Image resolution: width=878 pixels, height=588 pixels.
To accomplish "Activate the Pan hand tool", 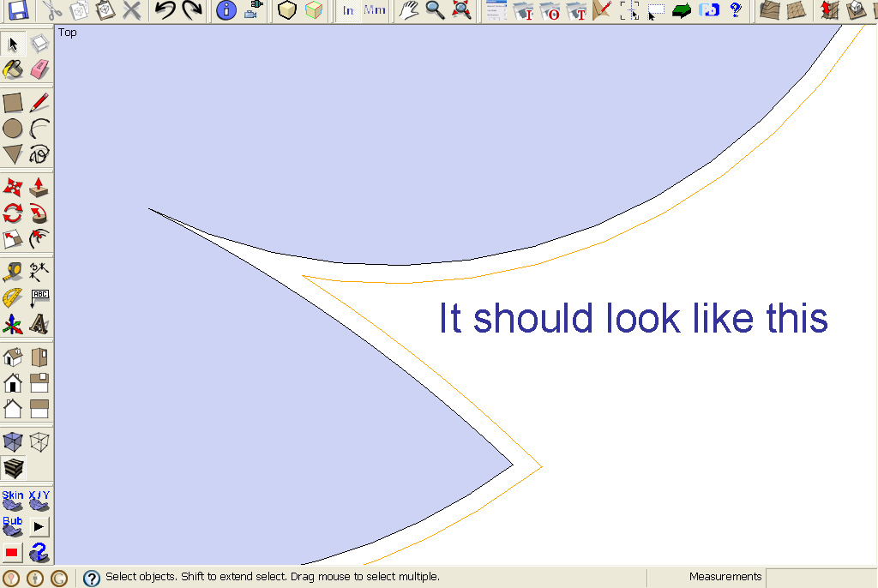I will [x=410, y=10].
